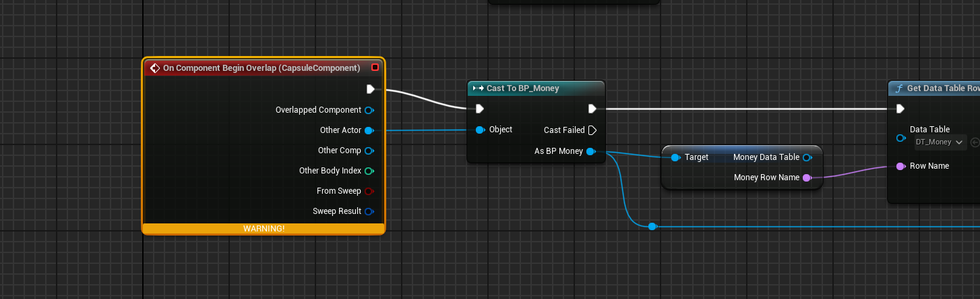Select the Other Comp output pin

click(369, 151)
